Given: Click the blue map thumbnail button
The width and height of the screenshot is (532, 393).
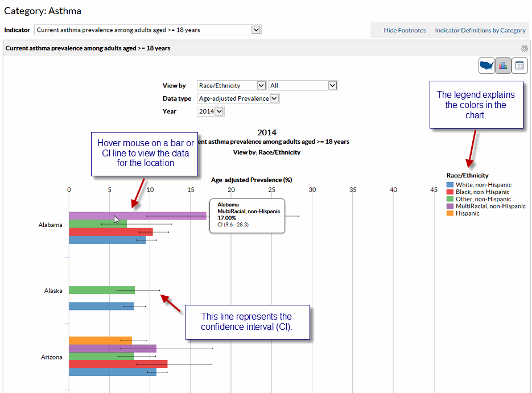Looking at the screenshot, I should pyautogui.click(x=486, y=65).
